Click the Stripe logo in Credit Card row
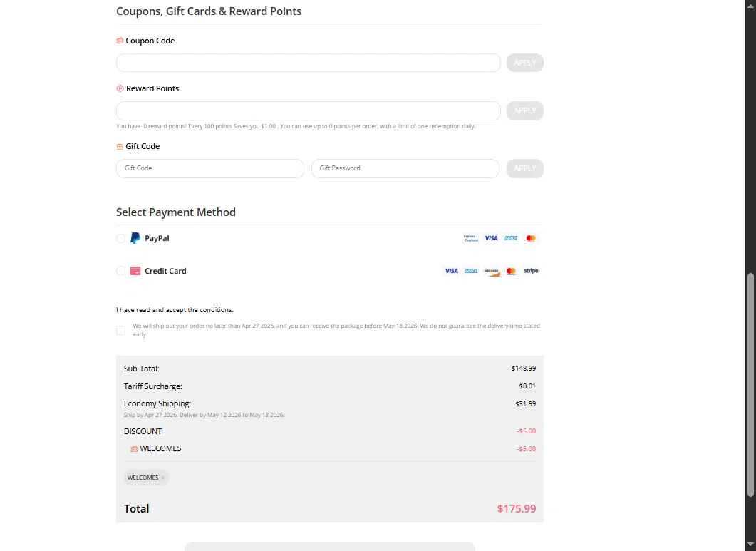Viewport: 756px width, 551px height. tap(531, 271)
